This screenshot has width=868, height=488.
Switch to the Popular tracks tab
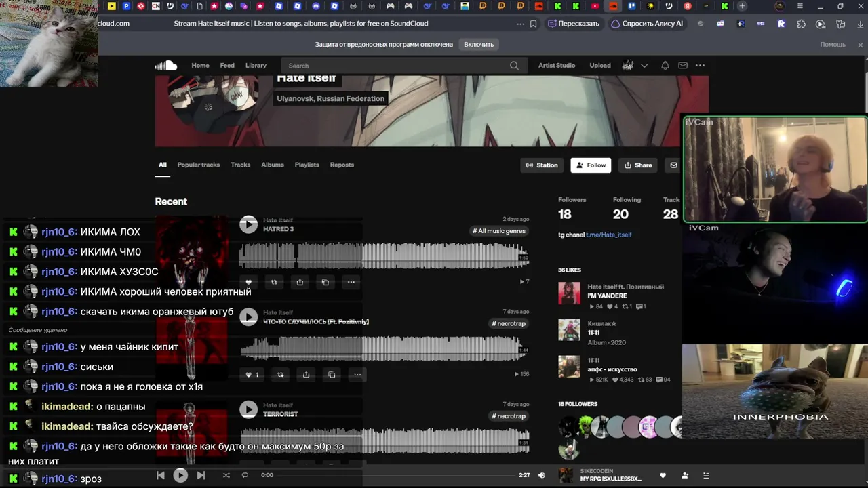[199, 165]
